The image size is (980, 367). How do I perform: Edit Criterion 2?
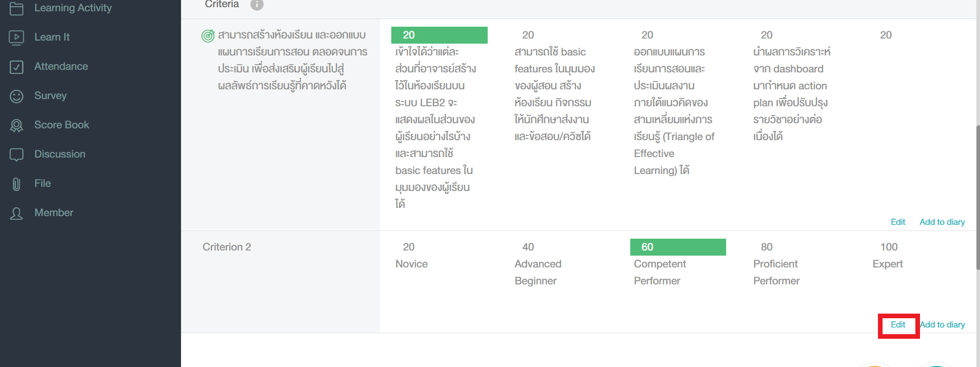(x=898, y=324)
